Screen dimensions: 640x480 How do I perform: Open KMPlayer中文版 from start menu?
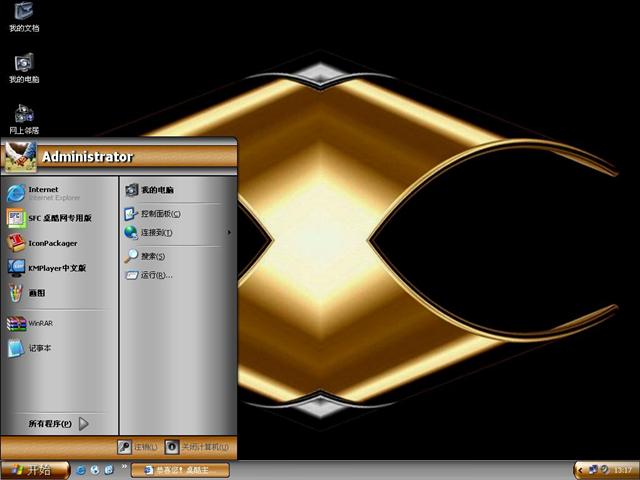point(59,268)
